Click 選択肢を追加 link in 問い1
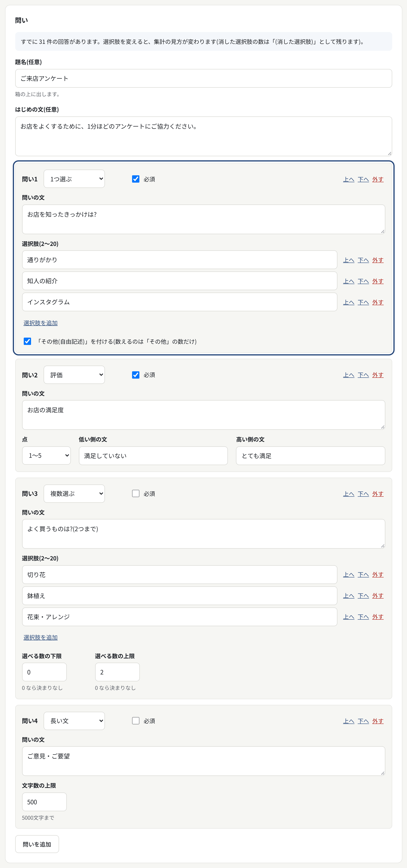This screenshot has width=407, height=868. pyautogui.click(x=40, y=323)
